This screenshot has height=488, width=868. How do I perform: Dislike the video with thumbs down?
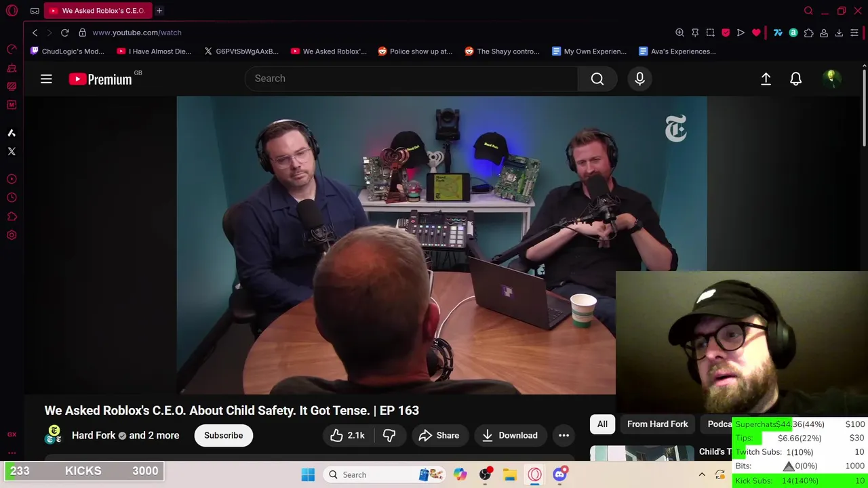click(389, 436)
